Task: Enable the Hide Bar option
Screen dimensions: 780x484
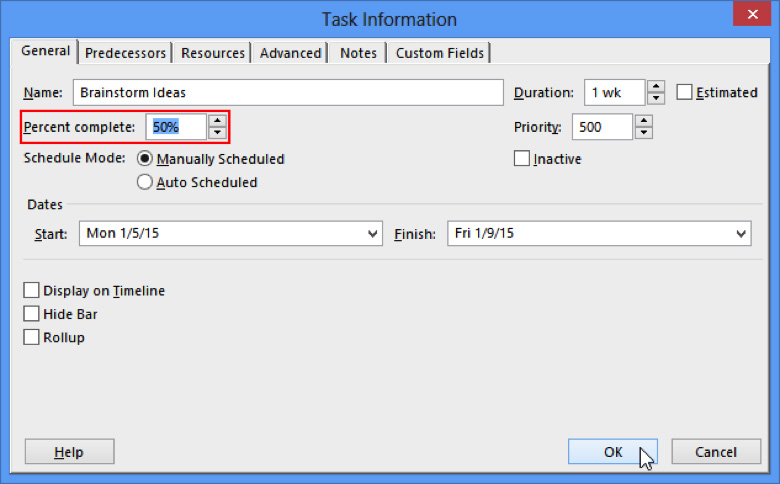Action: (x=31, y=314)
